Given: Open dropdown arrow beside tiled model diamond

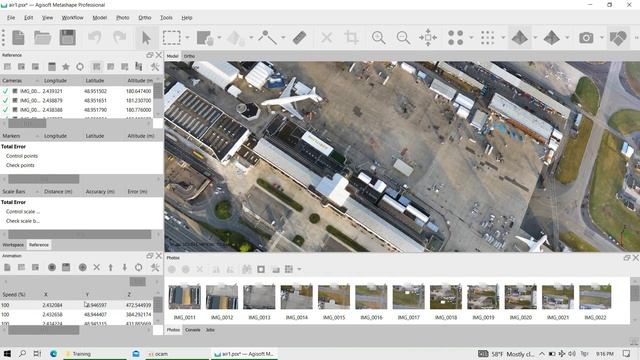Looking at the screenshot, I should [567, 38].
